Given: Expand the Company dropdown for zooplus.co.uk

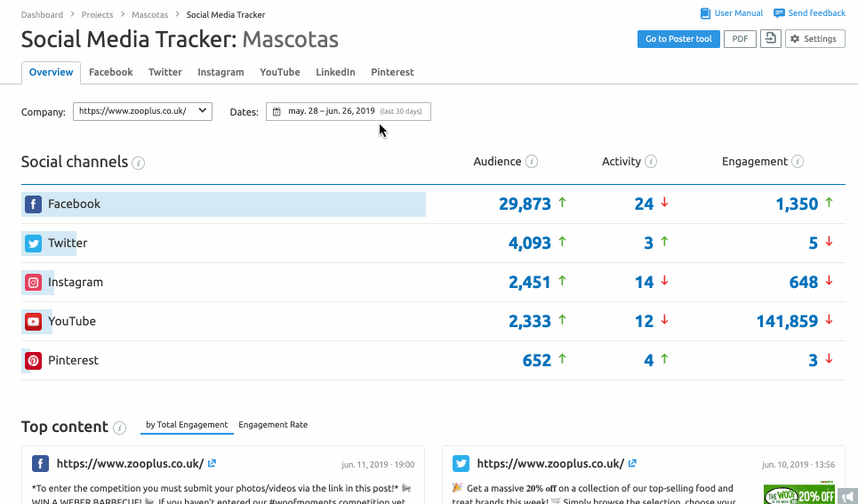Looking at the screenshot, I should pos(142,111).
